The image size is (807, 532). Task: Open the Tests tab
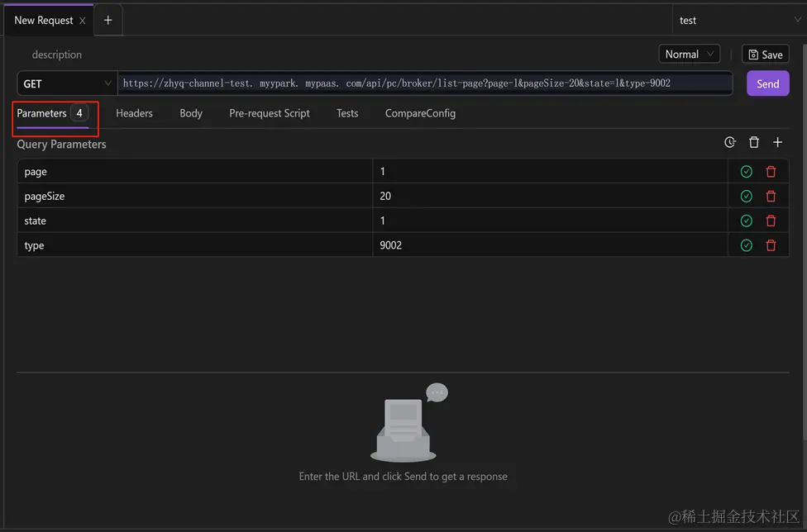[x=347, y=113]
